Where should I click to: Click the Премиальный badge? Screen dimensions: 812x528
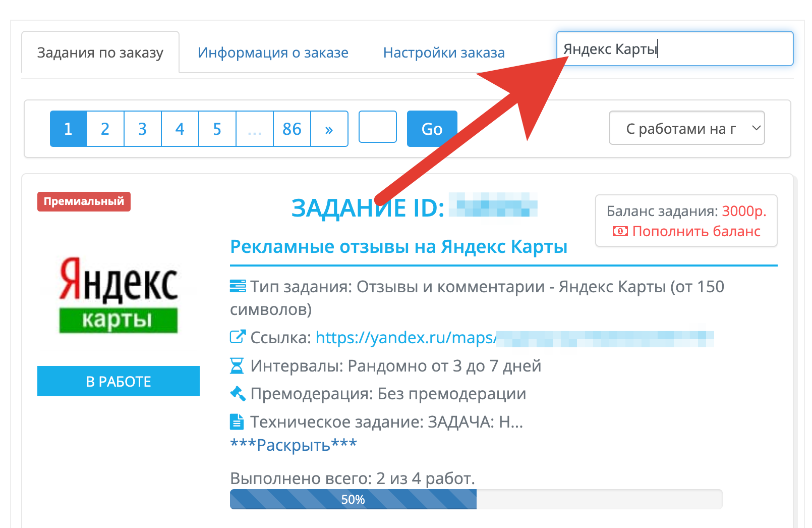click(x=84, y=201)
